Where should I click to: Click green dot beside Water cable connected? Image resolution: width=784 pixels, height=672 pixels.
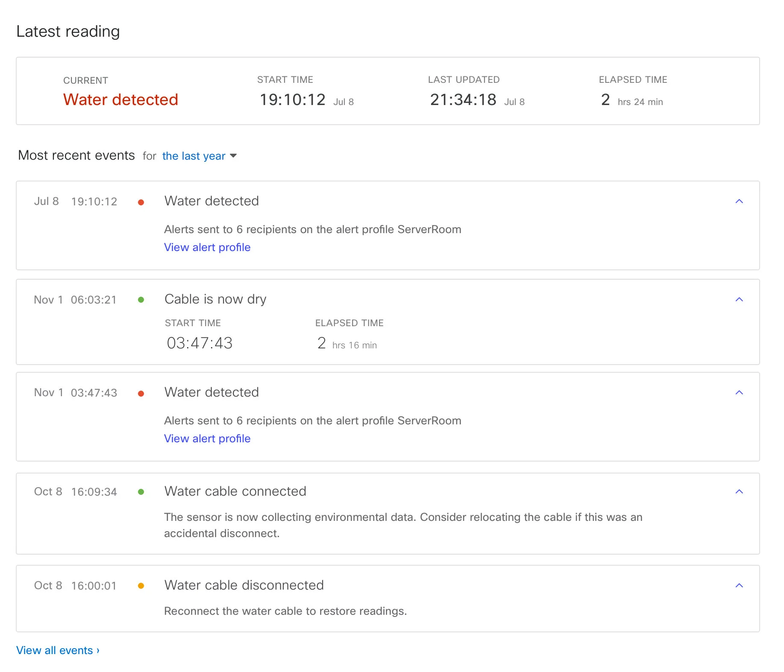[141, 492]
